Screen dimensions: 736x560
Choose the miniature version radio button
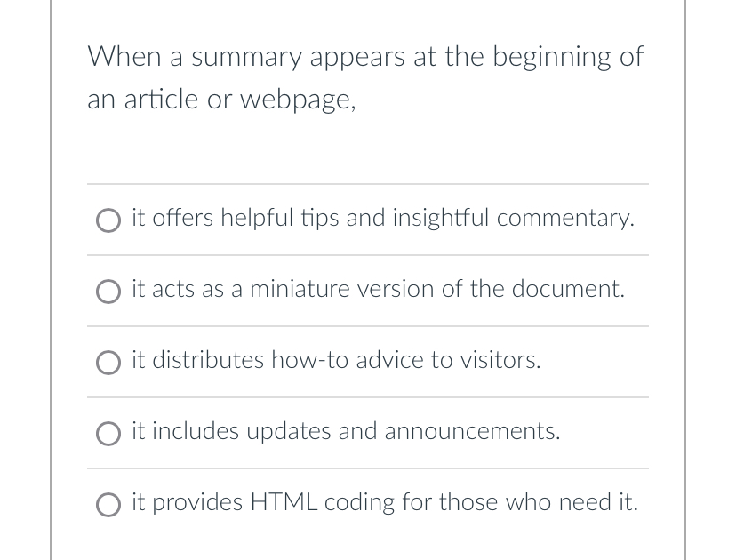[x=108, y=292]
